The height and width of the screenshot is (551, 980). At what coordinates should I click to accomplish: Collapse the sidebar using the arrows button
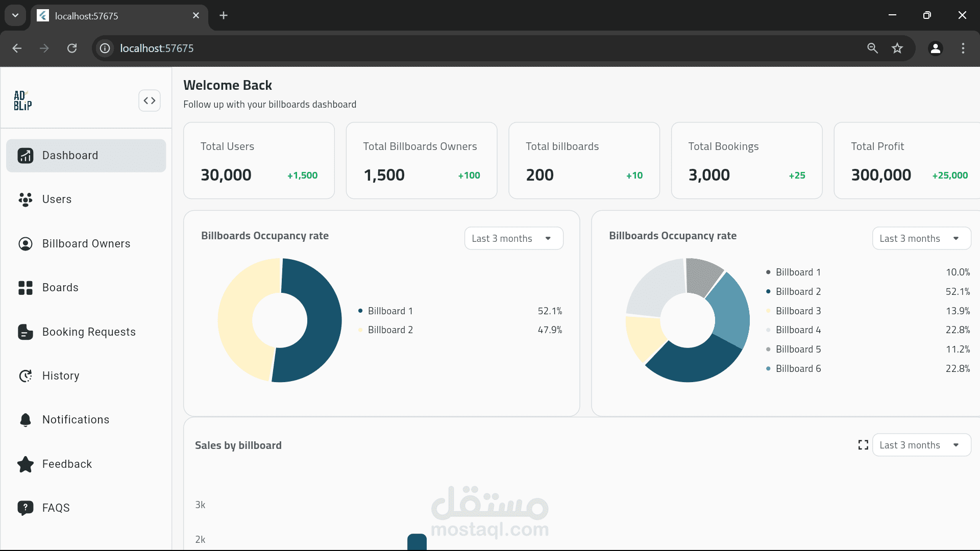tap(149, 100)
